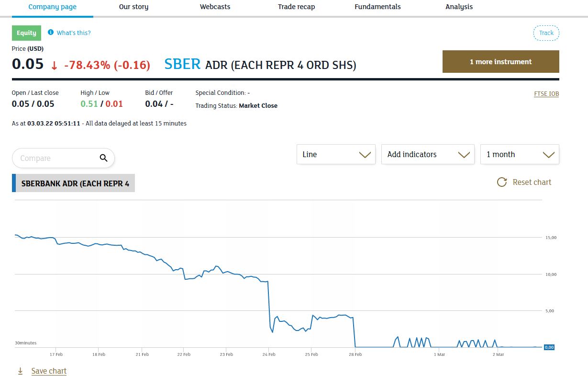Go to the Trade recap tab
This screenshot has width=588, height=388.
pos(296,7)
